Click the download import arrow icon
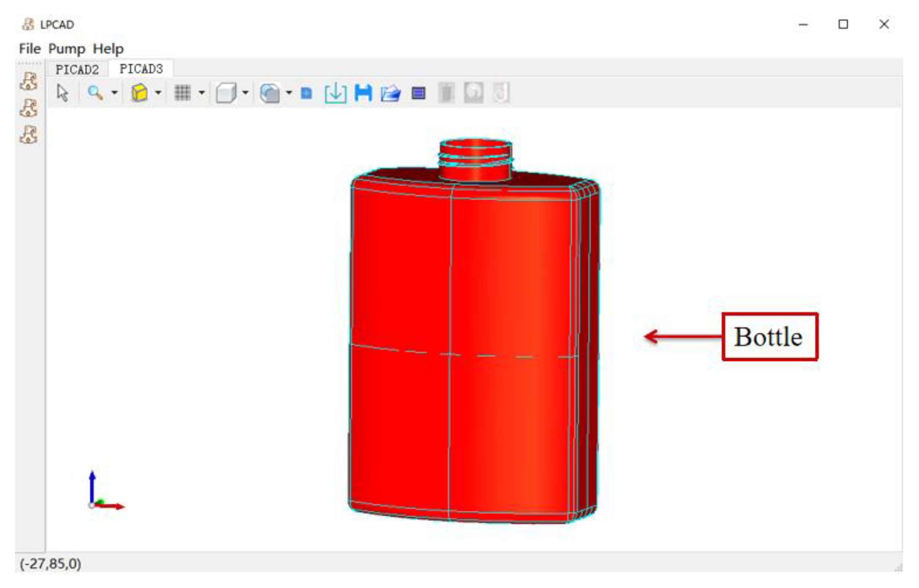Screen dimensions: 919x588 (x=335, y=93)
